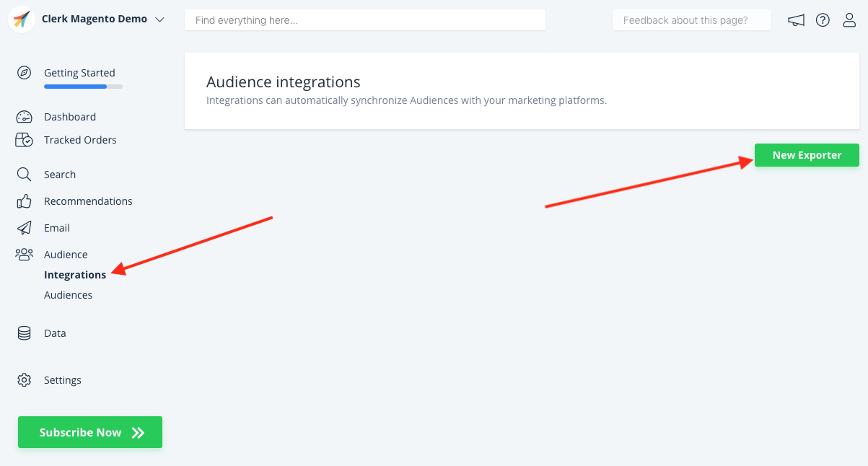868x466 pixels.
Task: Go to the Audiences submenu item
Action: click(x=68, y=295)
